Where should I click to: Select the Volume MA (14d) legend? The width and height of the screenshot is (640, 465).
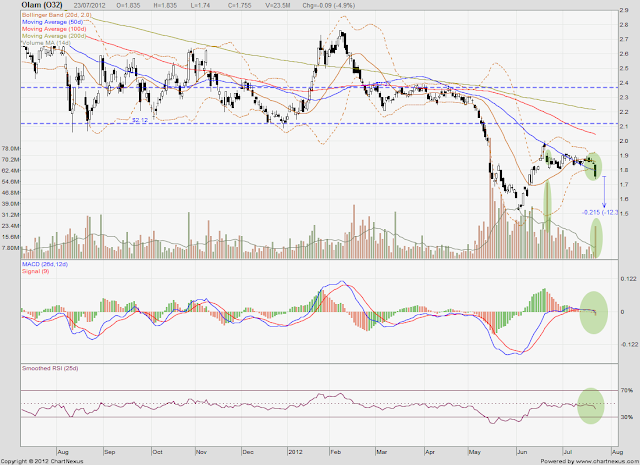point(46,43)
